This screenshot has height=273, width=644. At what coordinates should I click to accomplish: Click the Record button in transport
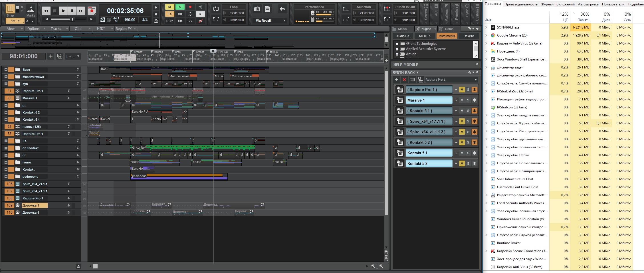[x=92, y=11]
